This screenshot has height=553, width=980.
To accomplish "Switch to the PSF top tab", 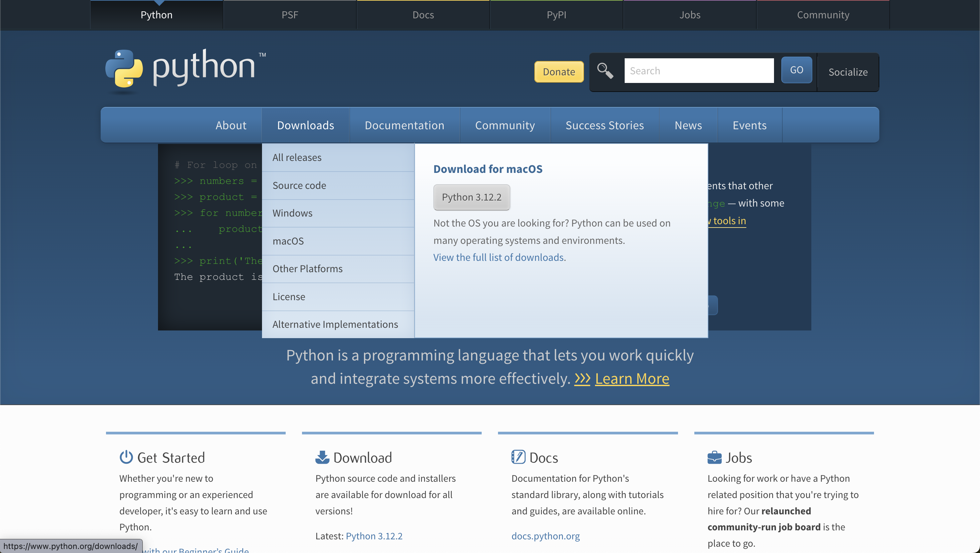I will (x=290, y=15).
